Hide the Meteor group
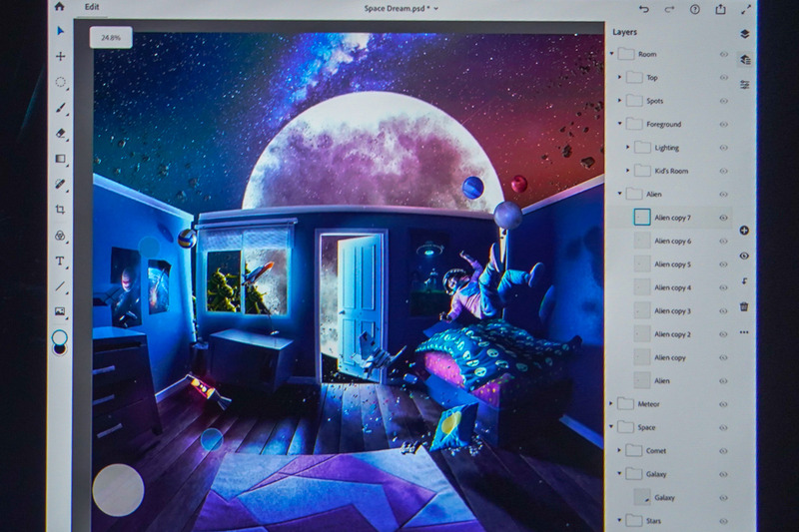The height and width of the screenshot is (532, 799). 723,404
